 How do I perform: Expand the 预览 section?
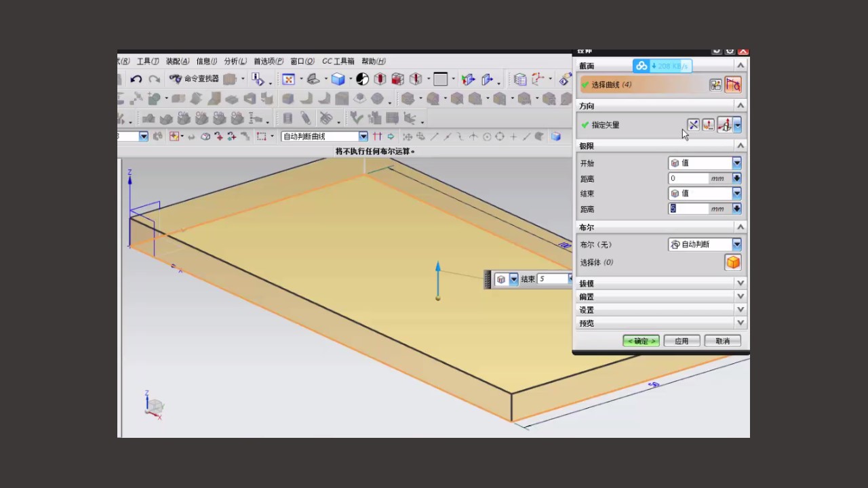(x=741, y=323)
